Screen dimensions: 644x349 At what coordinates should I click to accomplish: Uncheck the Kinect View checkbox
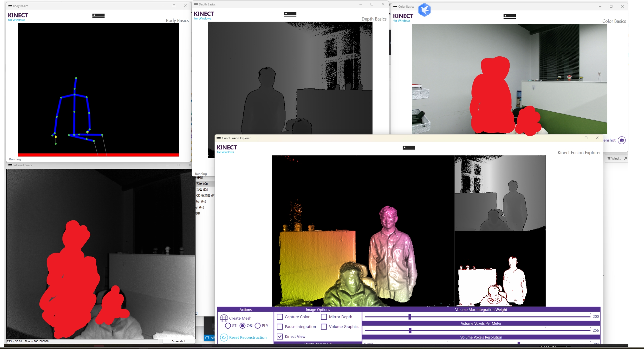pyautogui.click(x=280, y=336)
